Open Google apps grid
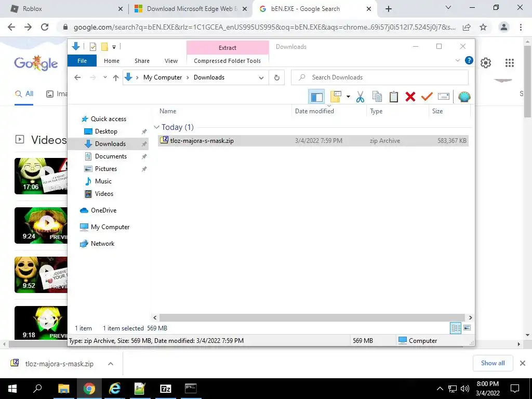Viewport: 532px width, 399px height. (x=510, y=63)
